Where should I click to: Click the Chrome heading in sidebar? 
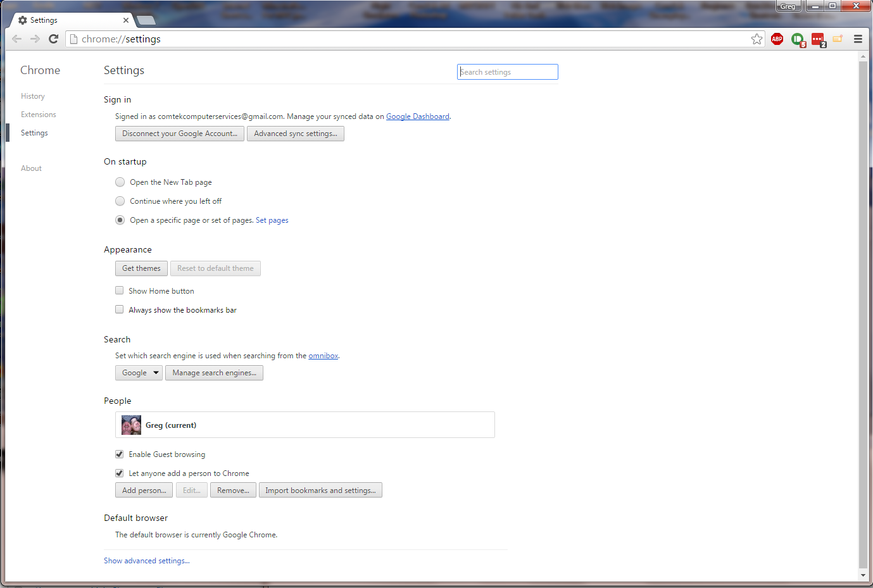pos(40,70)
